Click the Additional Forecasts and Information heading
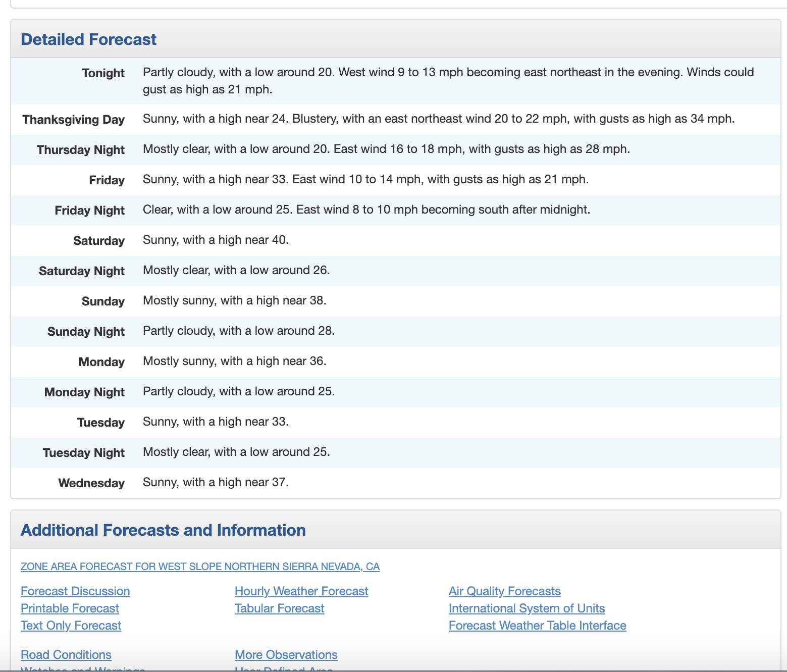 tap(163, 530)
